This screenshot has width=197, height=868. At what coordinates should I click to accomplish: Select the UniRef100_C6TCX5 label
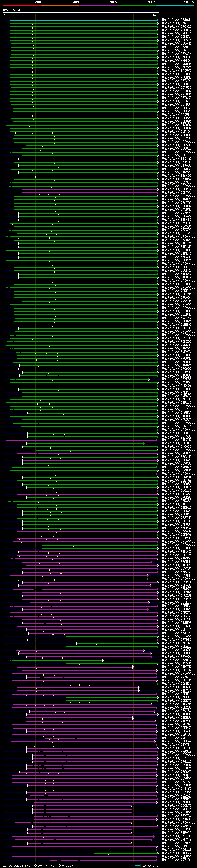(177, 98)
